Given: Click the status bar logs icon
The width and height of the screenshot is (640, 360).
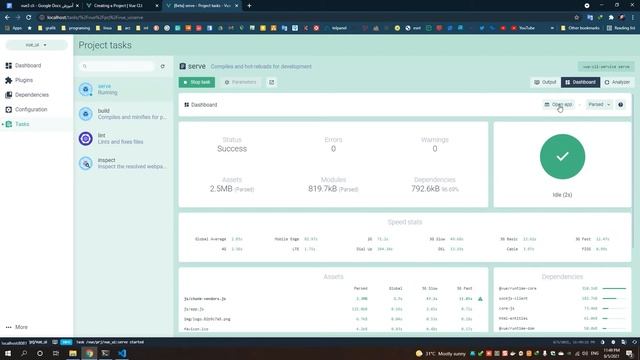Looking at the screenshot, I should (55, 342).
